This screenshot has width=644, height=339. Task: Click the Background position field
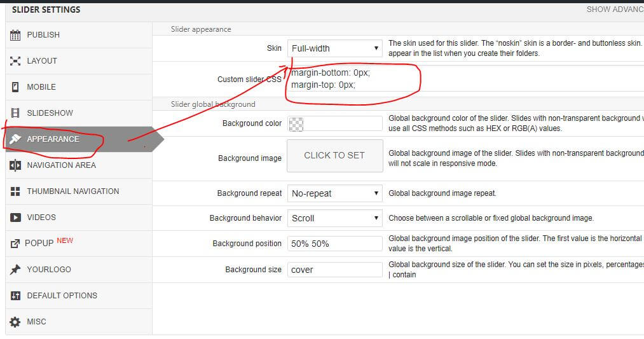pyautogui.click(x=334, y=244)
